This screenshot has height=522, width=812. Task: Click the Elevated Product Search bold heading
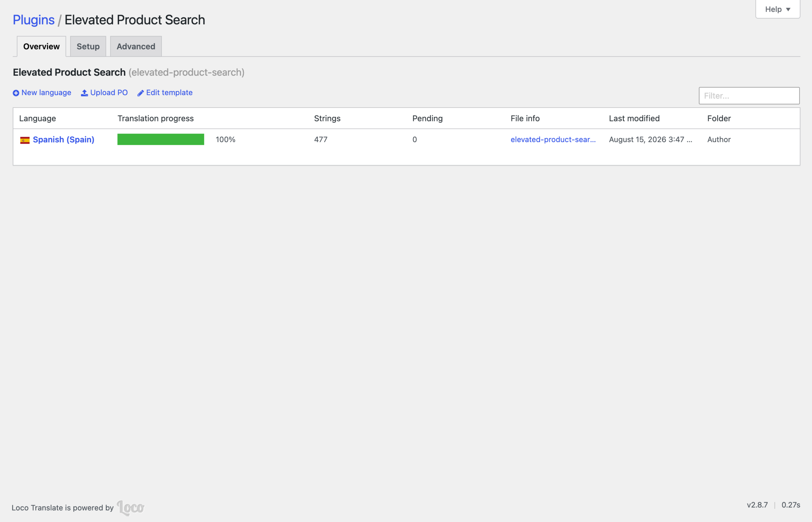coord(69,72)
